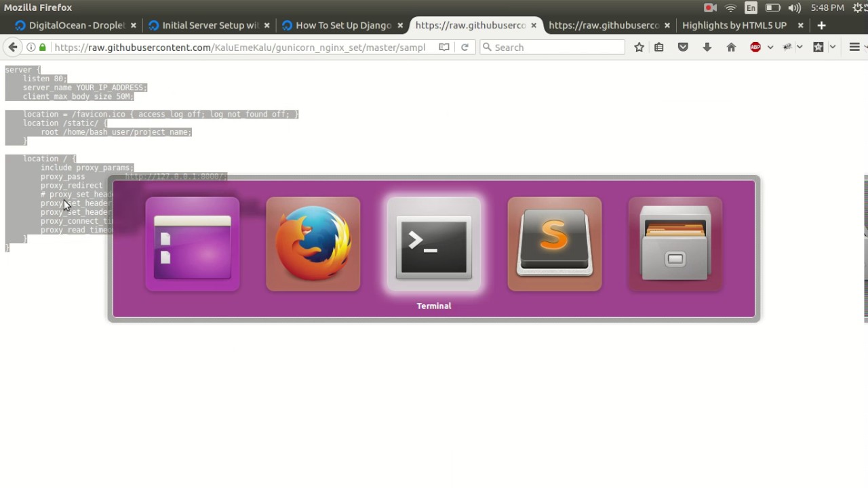The height and width of the screenshot is (488, 868).
Task: Expand dropdown arrow beside star-box extension icon
Action: coord(833,47)
